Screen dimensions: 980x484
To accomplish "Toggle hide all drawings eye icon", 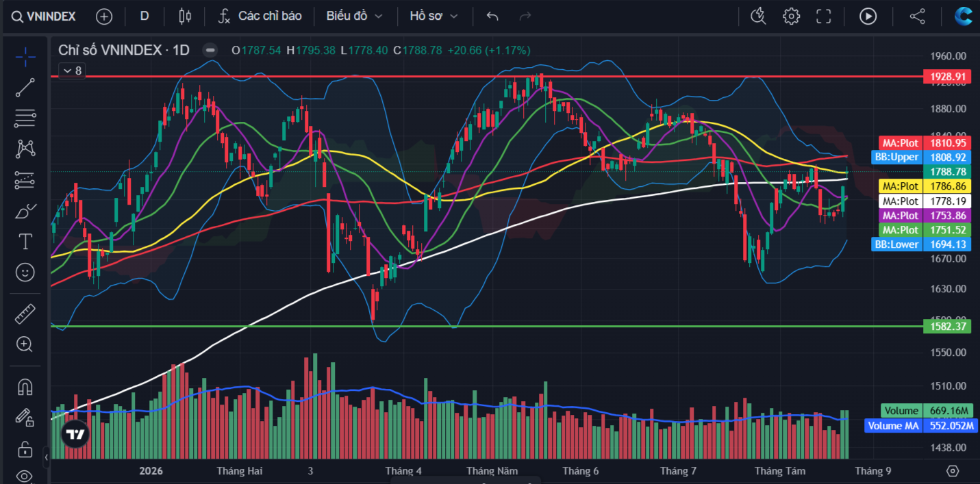I will [x=25, y=476].
